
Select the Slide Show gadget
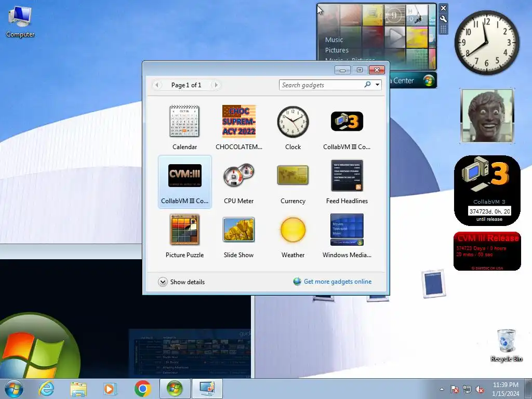pos(239,236)
